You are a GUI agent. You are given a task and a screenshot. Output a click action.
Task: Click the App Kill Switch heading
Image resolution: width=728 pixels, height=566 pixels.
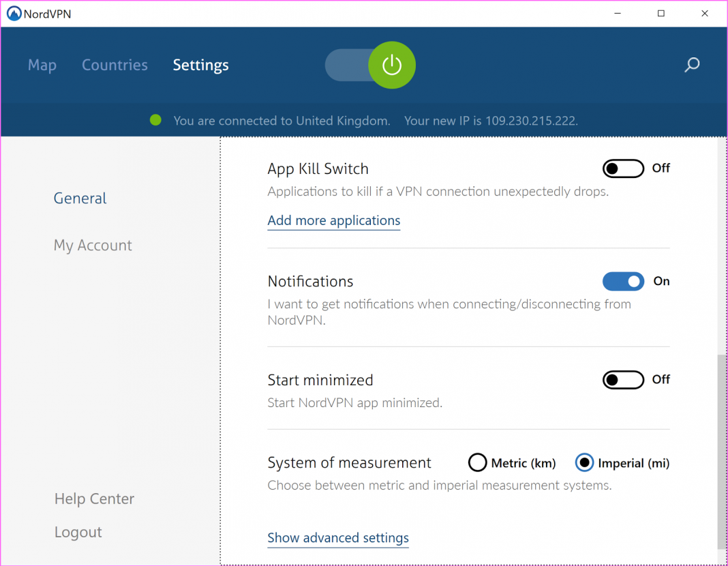click(318, 169)
